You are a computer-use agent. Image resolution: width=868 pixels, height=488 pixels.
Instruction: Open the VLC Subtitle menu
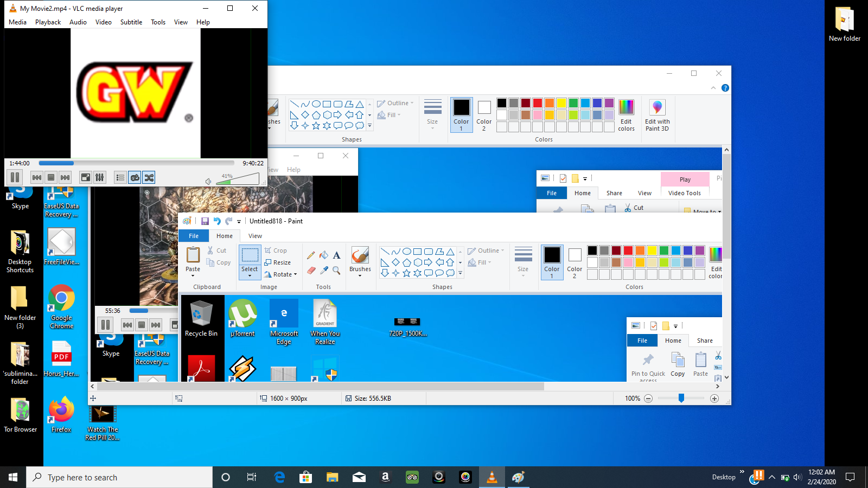pyautogui.click(x=131, y=22)
